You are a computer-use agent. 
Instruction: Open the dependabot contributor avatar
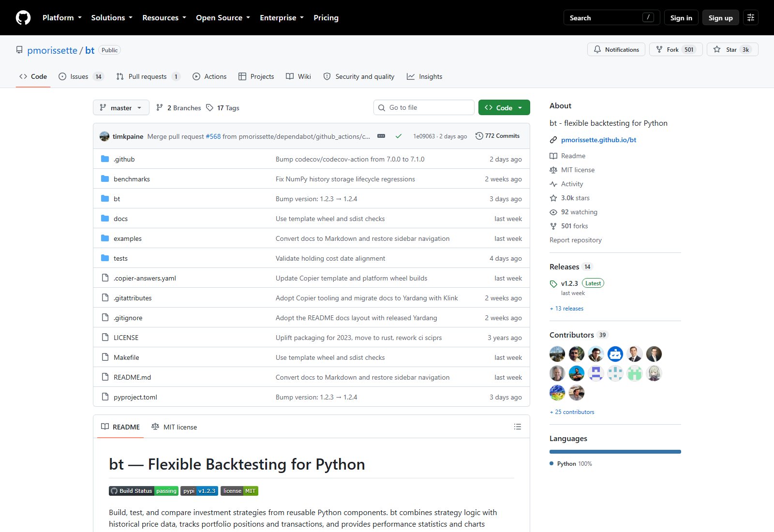615,354
